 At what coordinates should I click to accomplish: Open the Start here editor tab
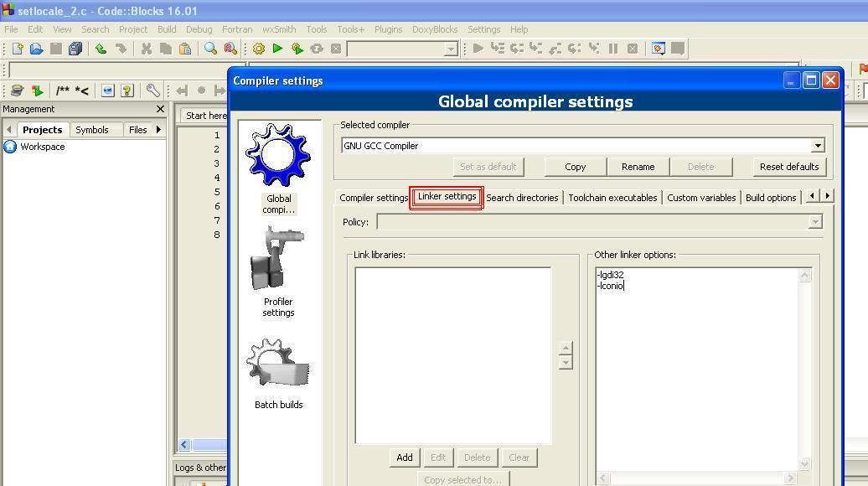click(x=204, y=115)
